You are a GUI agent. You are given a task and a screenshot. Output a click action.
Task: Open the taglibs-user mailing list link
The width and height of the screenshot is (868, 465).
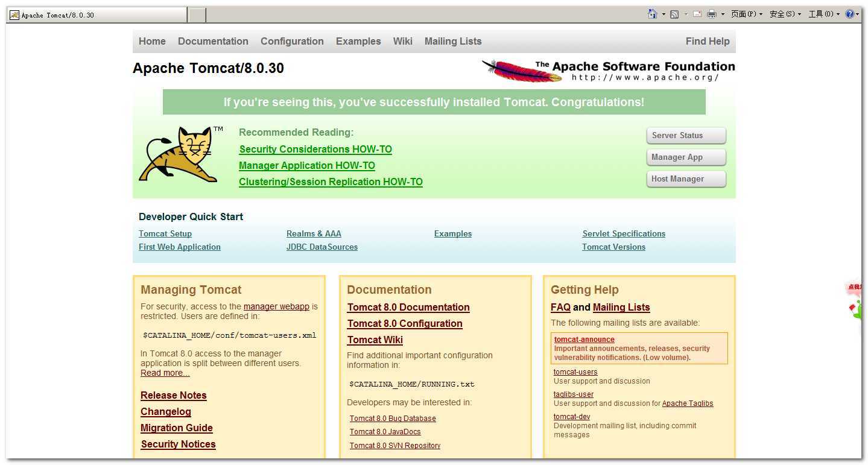574,394
